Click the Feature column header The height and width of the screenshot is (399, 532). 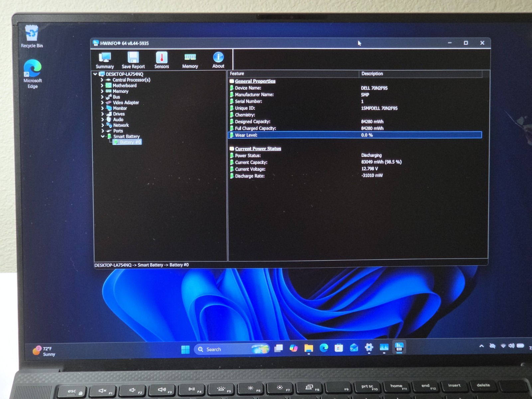pos(293,73)
